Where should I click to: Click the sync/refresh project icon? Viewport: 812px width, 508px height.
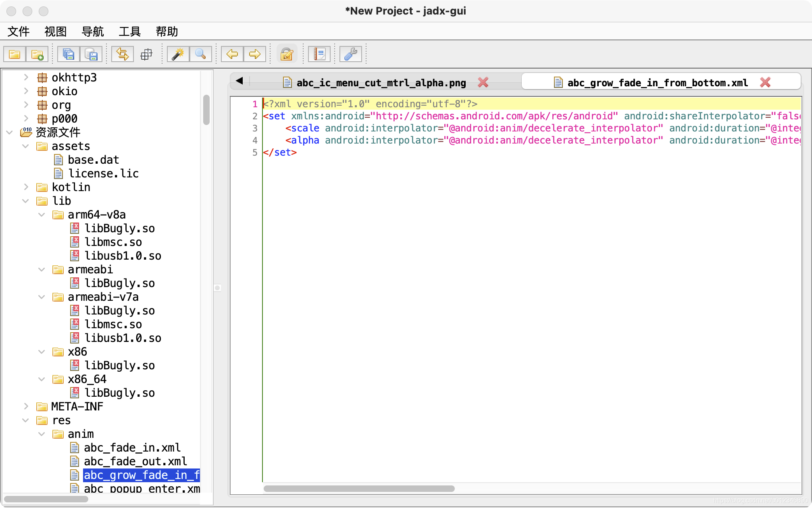pyautogui.click(x=122, y=54)
